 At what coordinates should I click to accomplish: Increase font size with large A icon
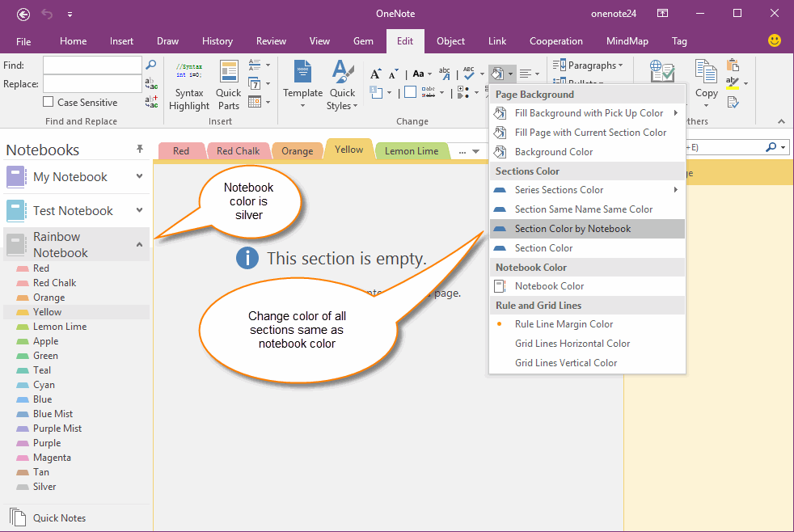click(x=375, y=74)
